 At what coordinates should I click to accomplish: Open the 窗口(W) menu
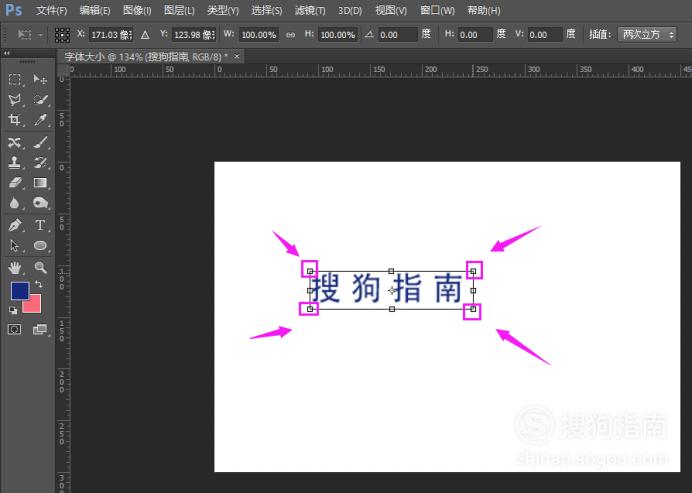pos(437,10)
